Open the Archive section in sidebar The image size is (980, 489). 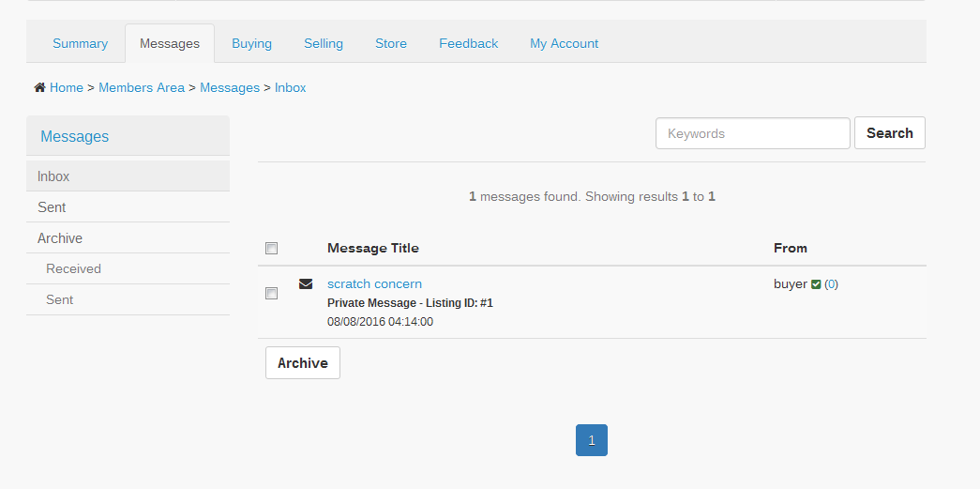pyautogui.click(x=60, y=238)
